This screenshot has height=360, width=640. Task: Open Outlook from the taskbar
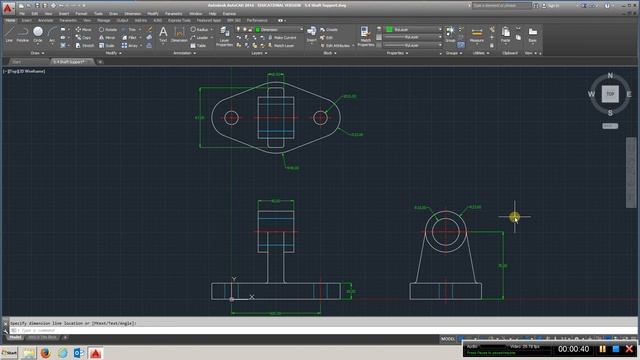coord(79,353)
